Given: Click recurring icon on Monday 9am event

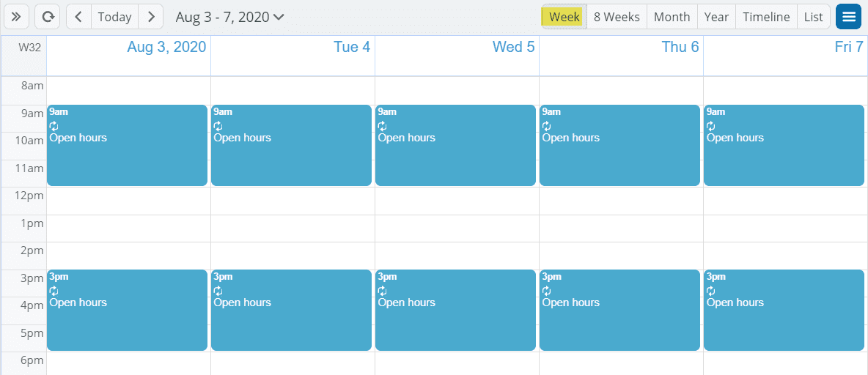Looking at the screenshot, I should click(54, 126).
